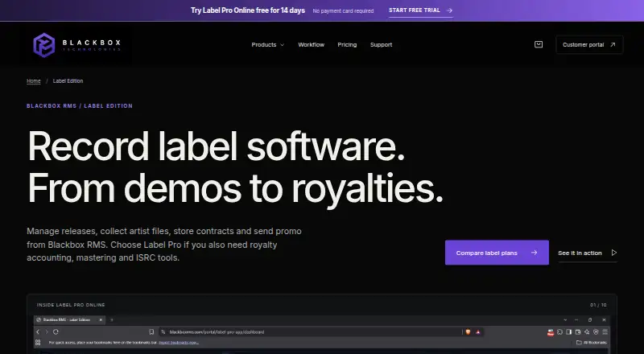The image size is (644, 354).
Task: Click the Blackbox Technologies logo
Action: (x=76, y=45)
